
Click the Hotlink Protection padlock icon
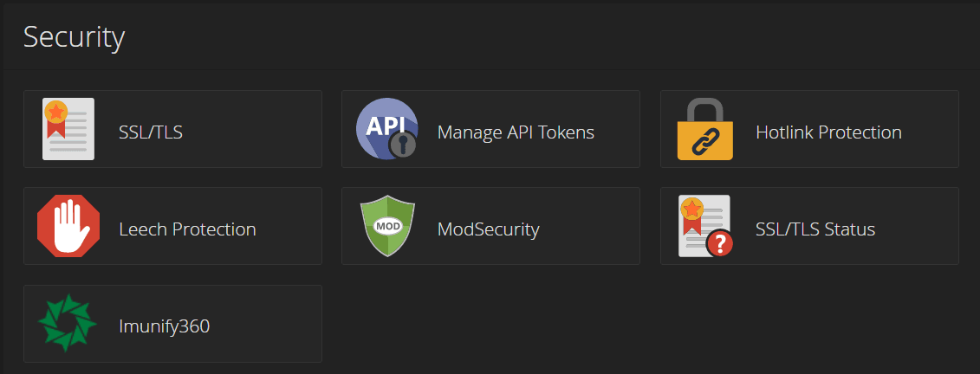coord(704,129)
